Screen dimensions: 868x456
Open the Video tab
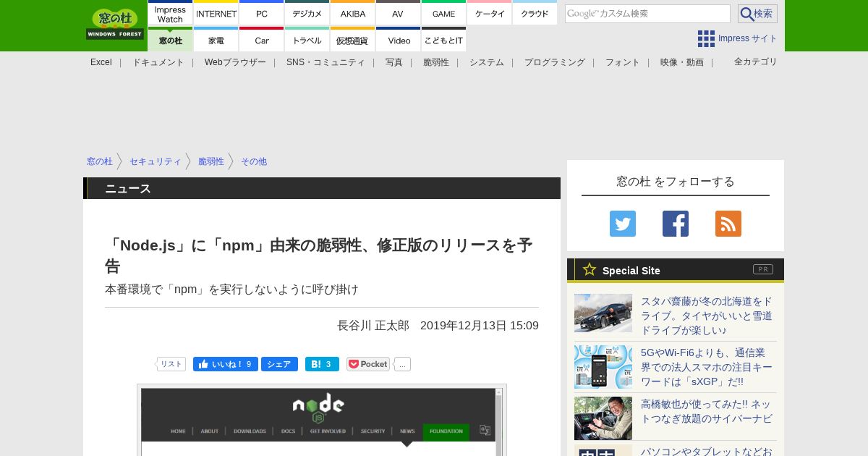click(x=398, y=40)
